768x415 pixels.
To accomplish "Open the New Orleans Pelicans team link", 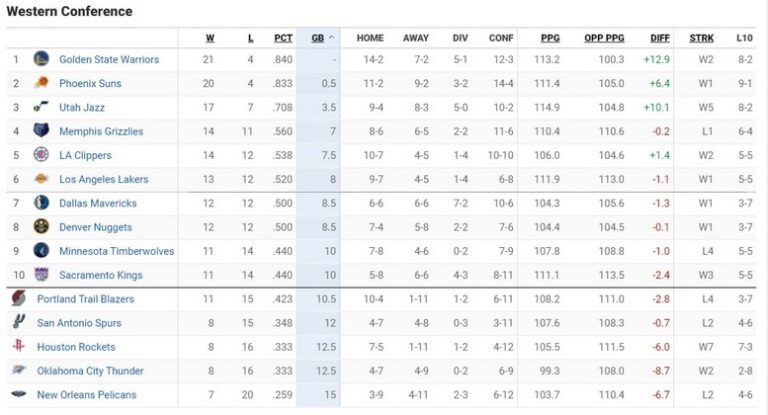I will [86, 395].
